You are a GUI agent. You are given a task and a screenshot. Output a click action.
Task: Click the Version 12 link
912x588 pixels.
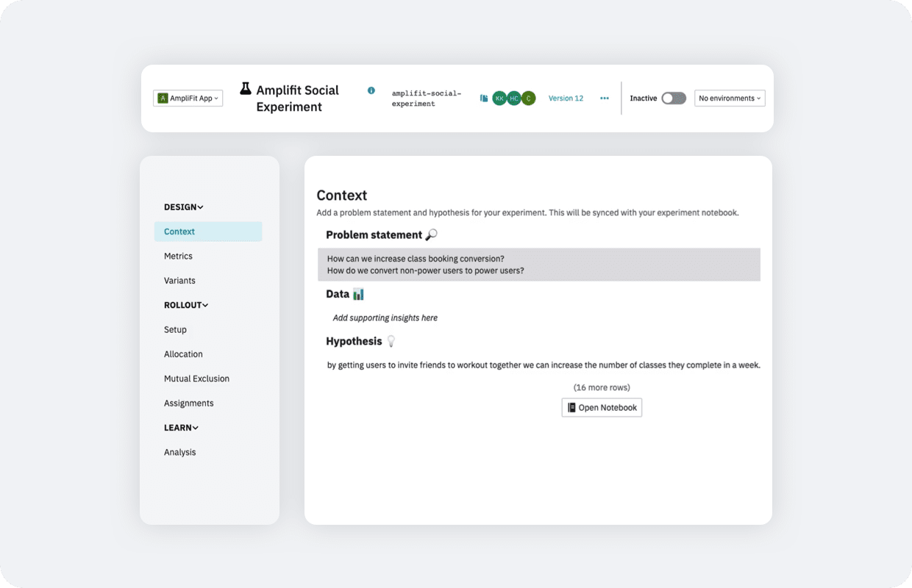pyautogui.click(x=566, y=98)
